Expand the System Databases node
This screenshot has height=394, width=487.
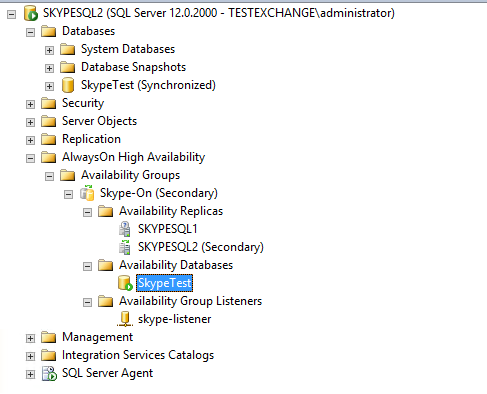click(x=49, y=50)
